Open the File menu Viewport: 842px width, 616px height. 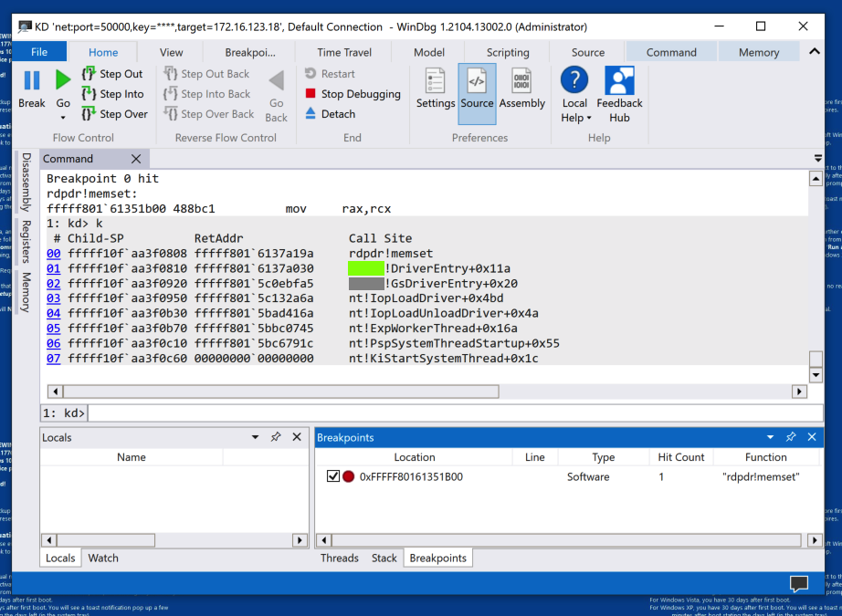point(39,53)
